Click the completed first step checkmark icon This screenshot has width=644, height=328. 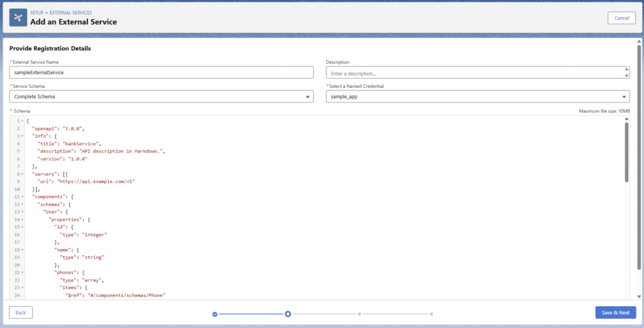(x=215, y=313)
